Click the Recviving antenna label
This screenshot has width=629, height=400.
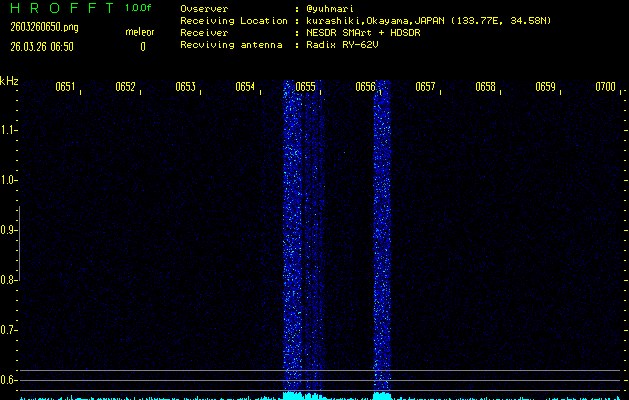231,45
